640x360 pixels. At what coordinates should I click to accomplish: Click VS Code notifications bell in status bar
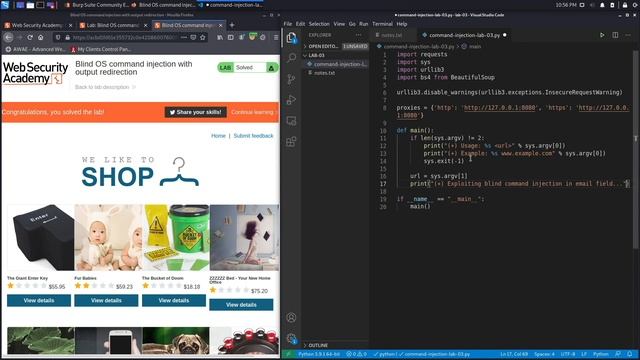click(630, 354)
